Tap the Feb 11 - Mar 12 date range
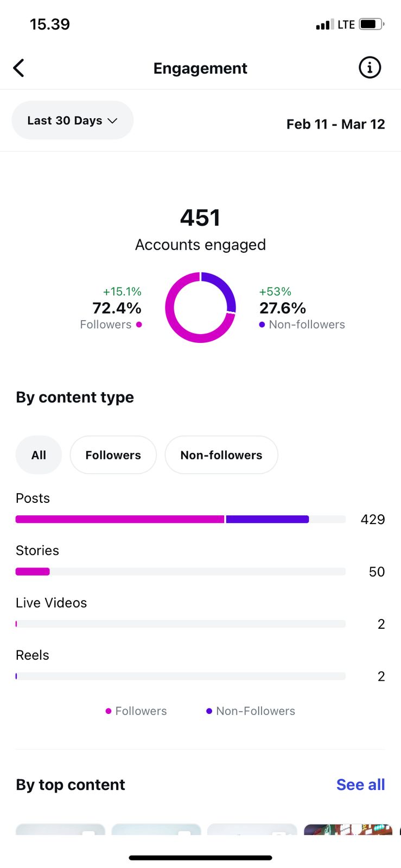 coord(335,124)
